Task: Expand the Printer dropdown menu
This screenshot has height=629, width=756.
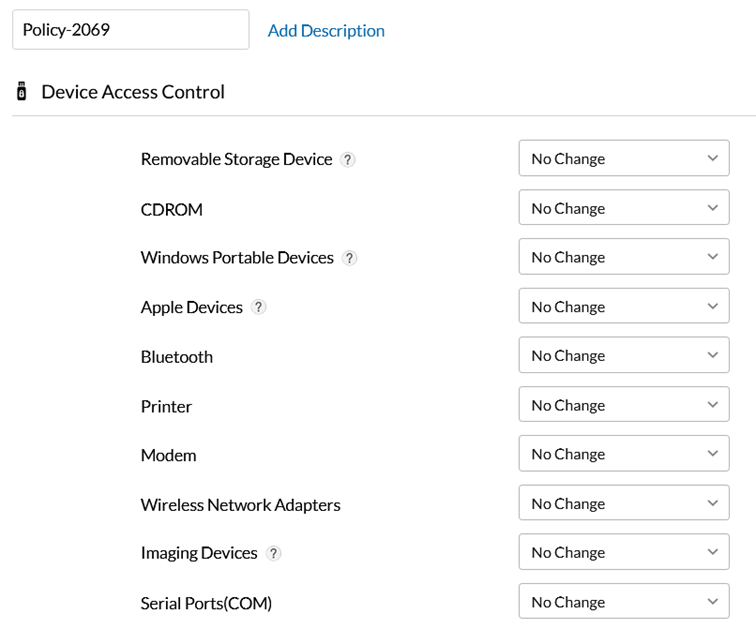Action: [x=623, y=405]
